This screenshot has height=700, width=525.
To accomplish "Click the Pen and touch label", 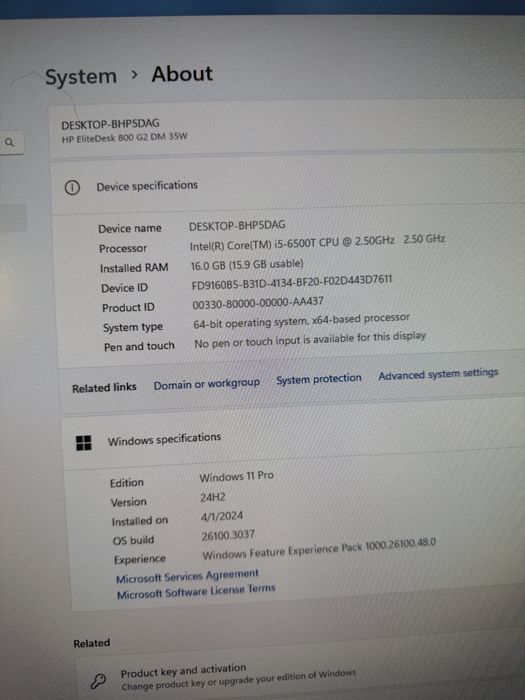I will (x=139, y=346).
